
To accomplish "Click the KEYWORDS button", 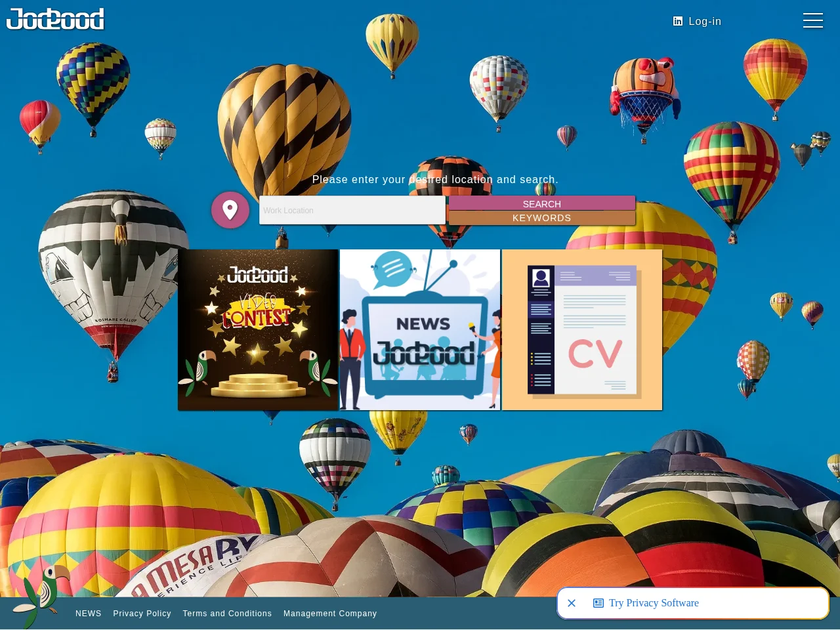I will 542,218.
